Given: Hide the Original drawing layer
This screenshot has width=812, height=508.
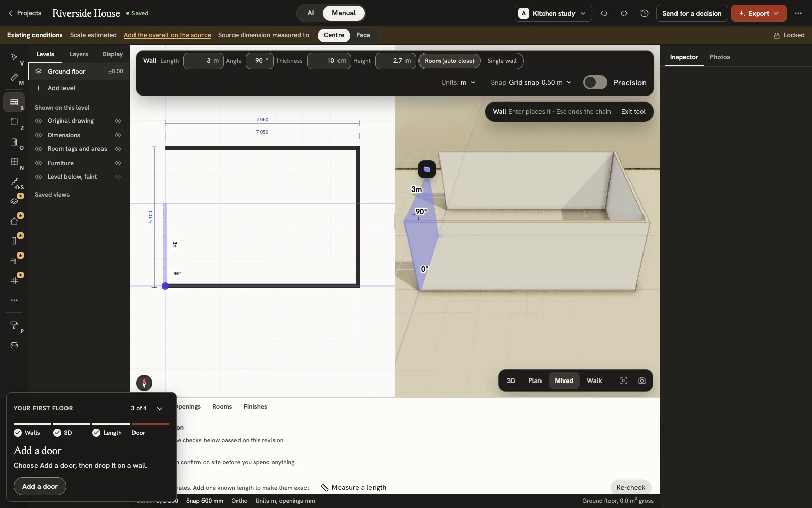Looking at the screenshot, I should click(x=118, y=121).
